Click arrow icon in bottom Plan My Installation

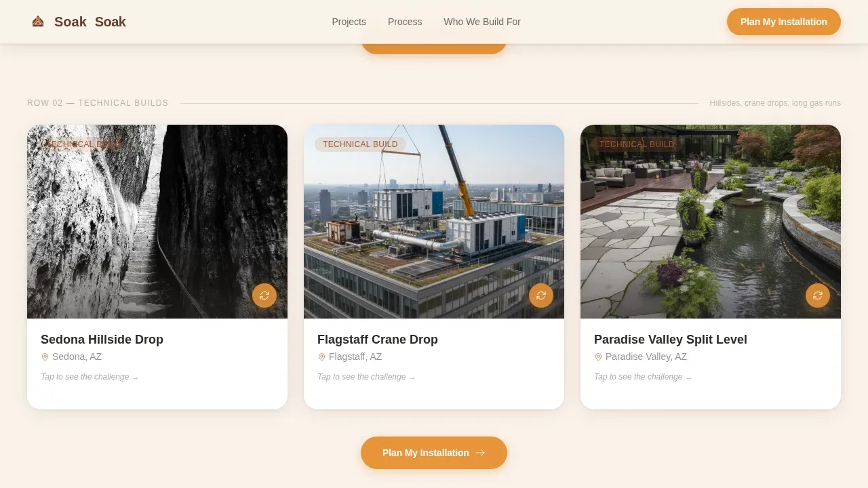[x=480, y=453]
